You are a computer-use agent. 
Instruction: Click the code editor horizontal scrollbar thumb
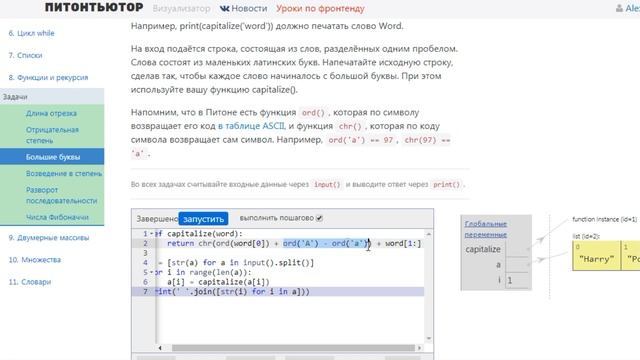pyautogui.click(x=293, y=348)
